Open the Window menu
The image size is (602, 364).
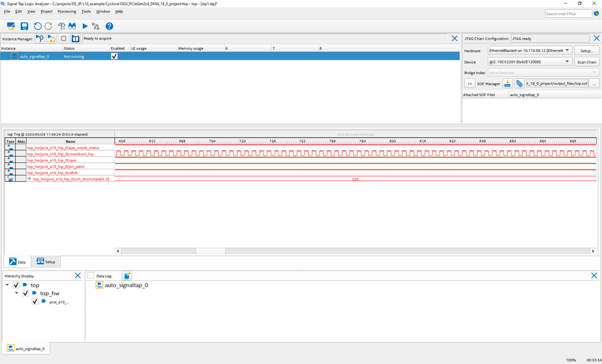103,11
